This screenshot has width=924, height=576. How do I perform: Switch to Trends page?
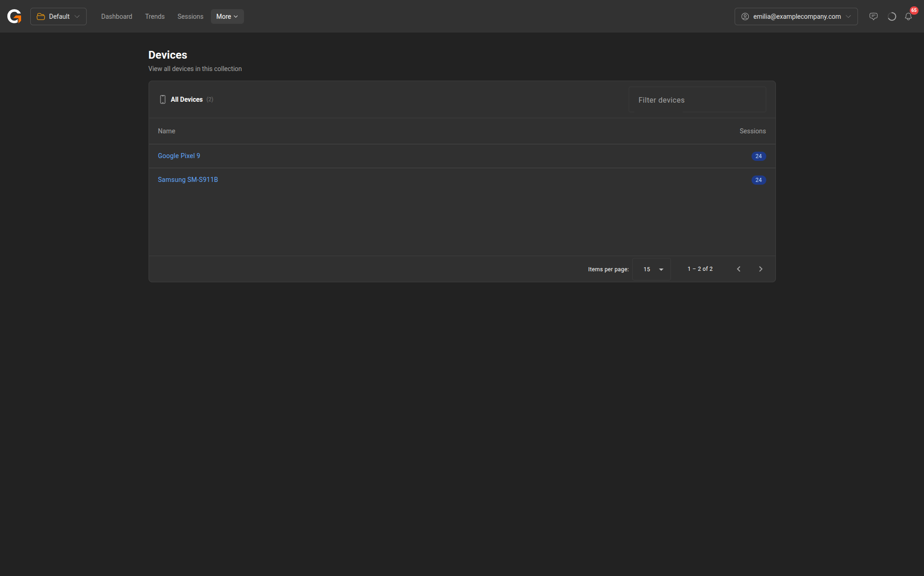155,16
